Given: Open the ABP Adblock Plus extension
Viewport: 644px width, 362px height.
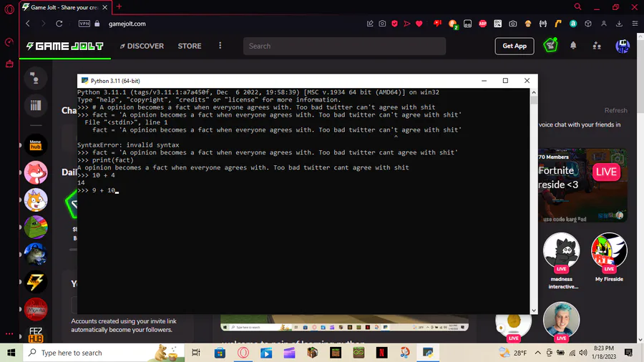Looking at the screenshot, I should (x=482, y=24).
